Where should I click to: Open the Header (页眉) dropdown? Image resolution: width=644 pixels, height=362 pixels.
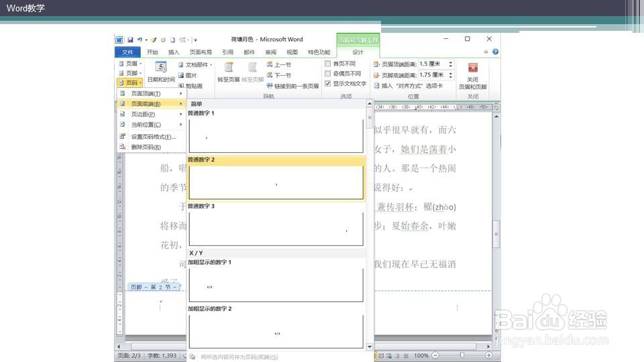coord(129,64)
